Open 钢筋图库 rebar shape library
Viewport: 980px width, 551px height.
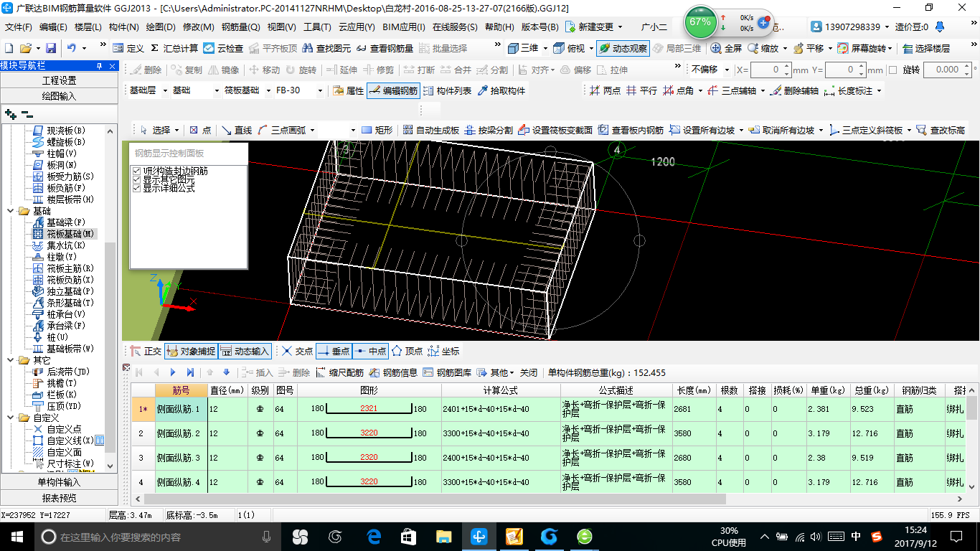447,372
